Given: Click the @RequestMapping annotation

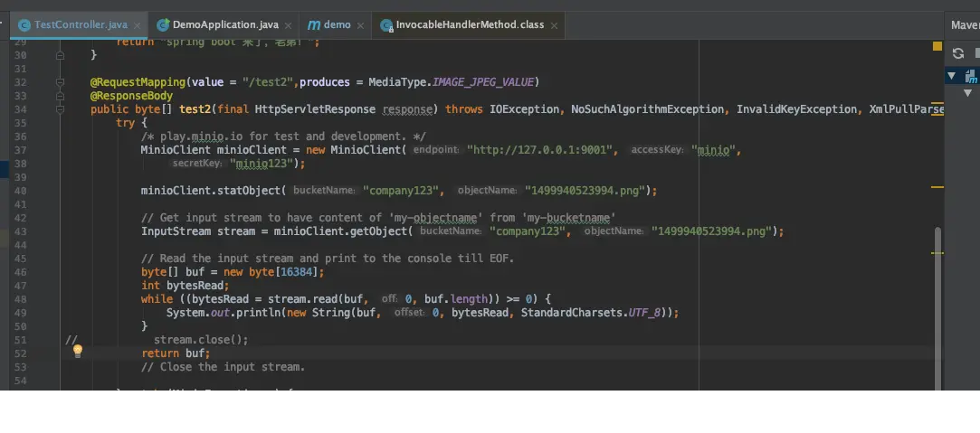Looking at the screenshot, I should click(138, 82).
